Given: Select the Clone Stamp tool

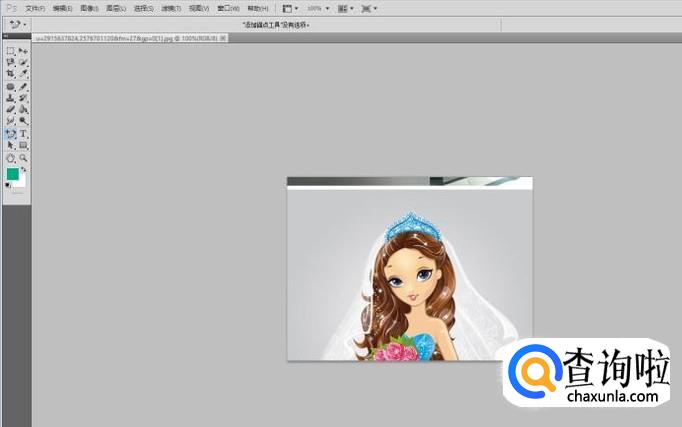Looking at the screenshot, I should [10, 98].
